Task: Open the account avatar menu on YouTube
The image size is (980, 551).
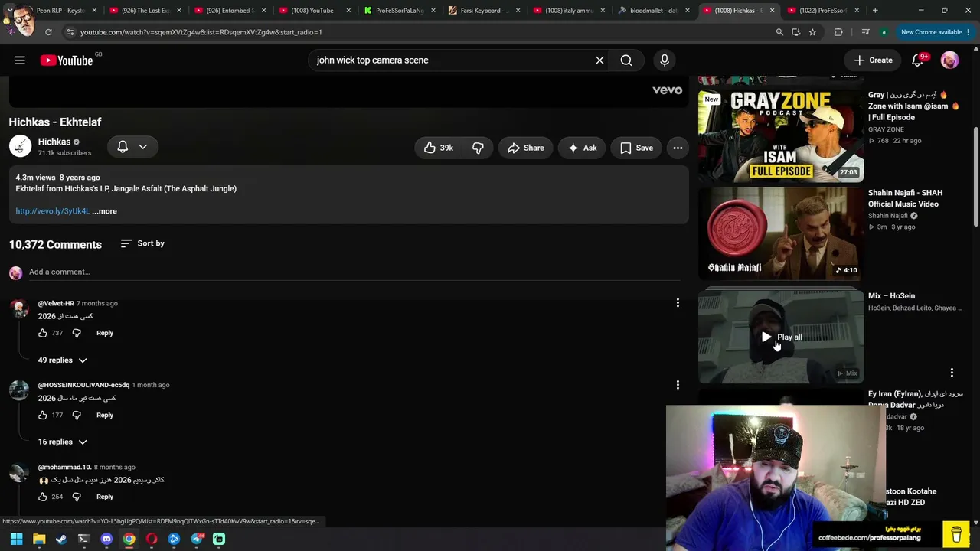Action: tap(949, 60)
